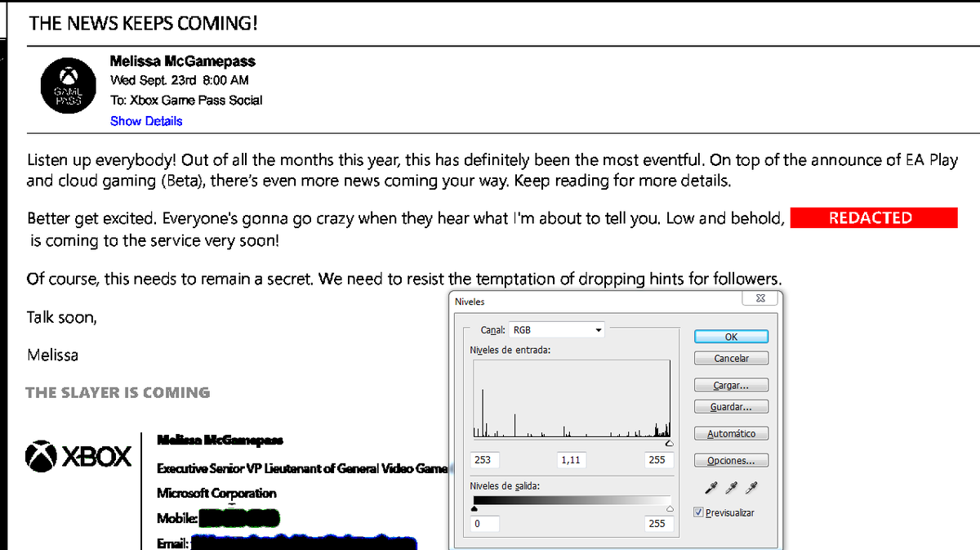Click the red REDACTED box

click(873, 217)
